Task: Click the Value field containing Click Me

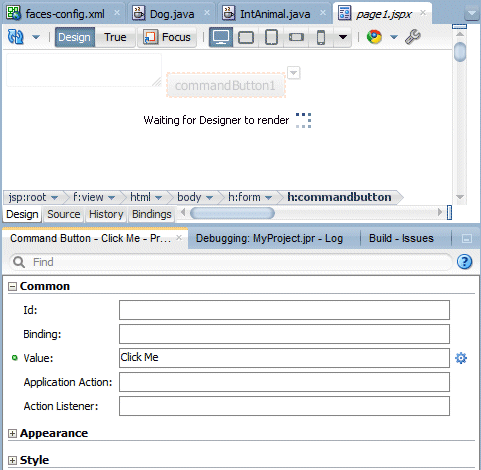Action: (x=284, y=358)
